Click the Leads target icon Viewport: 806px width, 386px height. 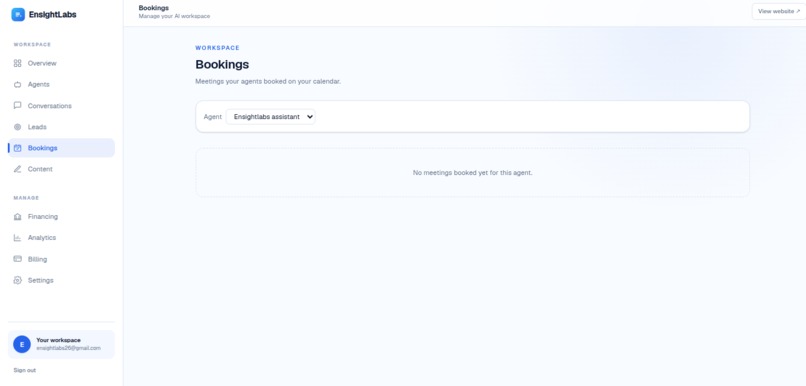[x=17, y=127]
